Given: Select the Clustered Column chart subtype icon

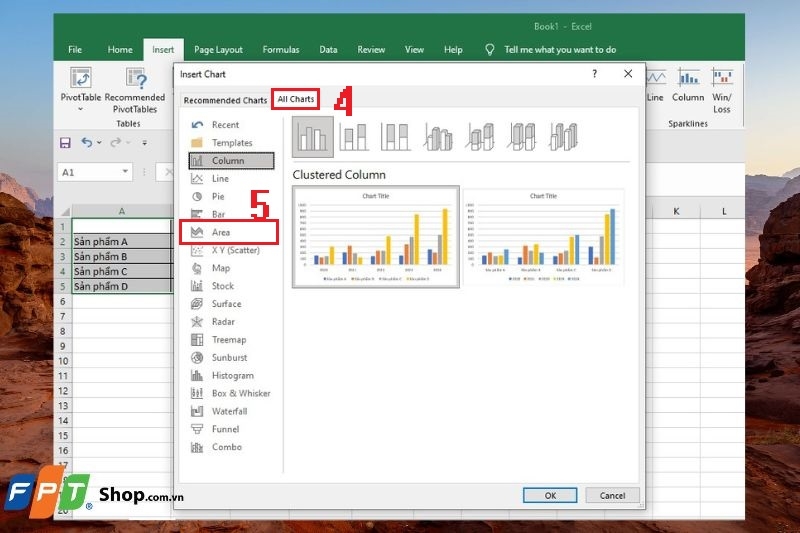Looking at the screenshot, I should pyautogui.click(x=313, y=137).
